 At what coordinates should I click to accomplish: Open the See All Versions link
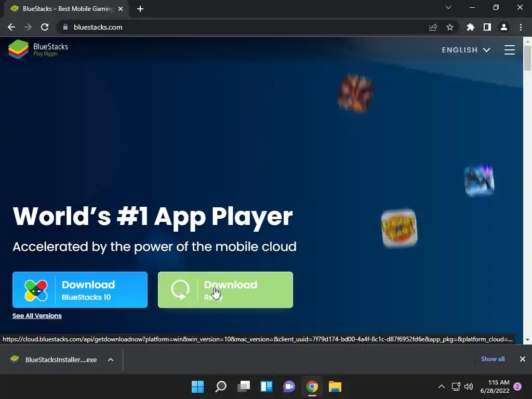point(37,315)
